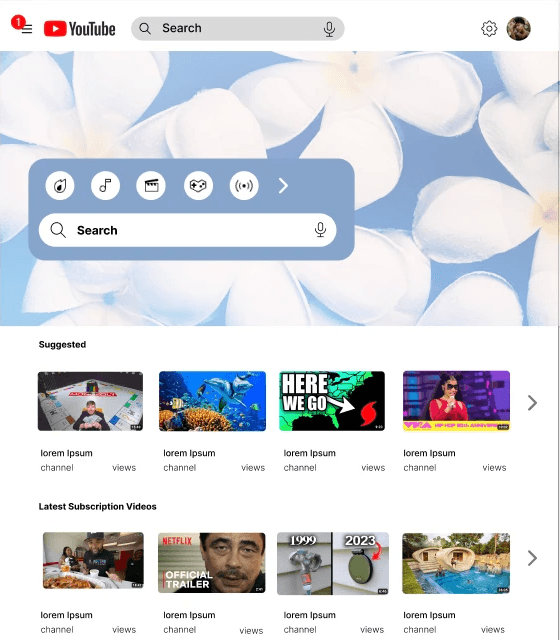The image size is (560, 640).
Task: Click channel name under Netflix trailer video
Action: [180, 630]
